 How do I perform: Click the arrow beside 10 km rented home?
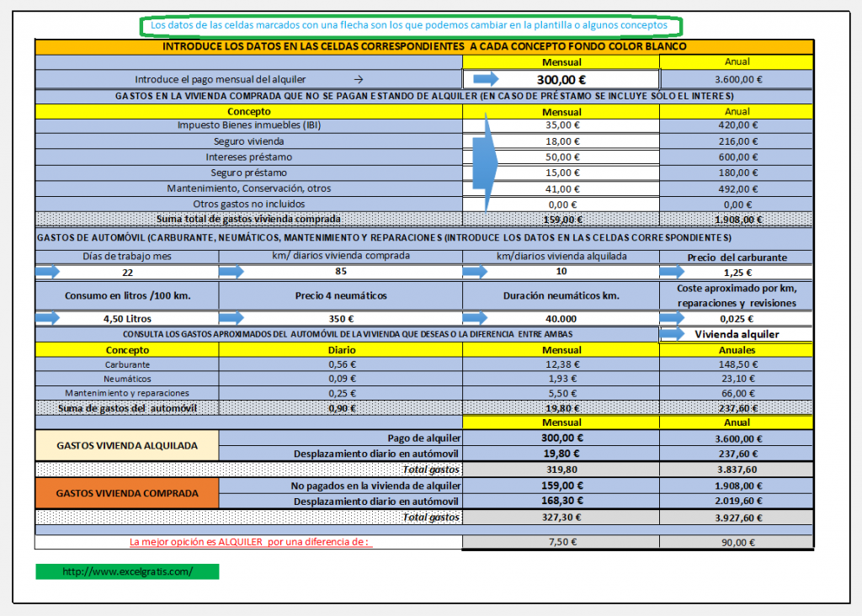(x=475, y=272)
